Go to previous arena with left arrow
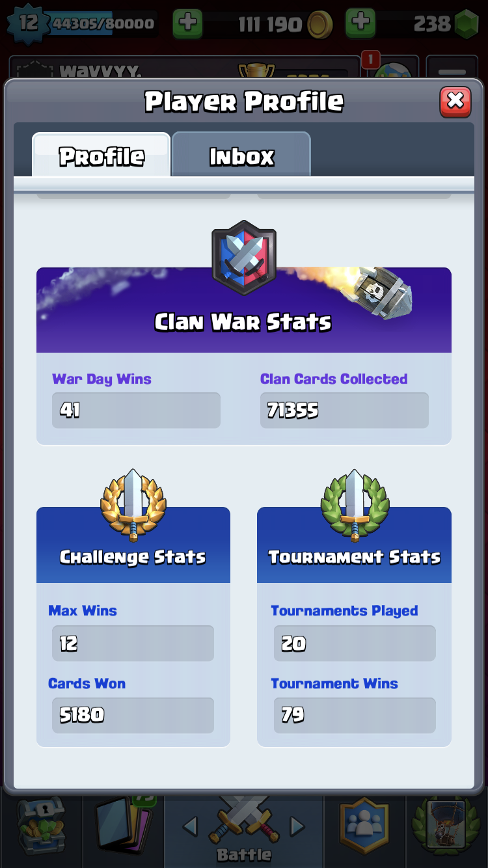Viewport: 488px width, 868px height. pos(190,827)
